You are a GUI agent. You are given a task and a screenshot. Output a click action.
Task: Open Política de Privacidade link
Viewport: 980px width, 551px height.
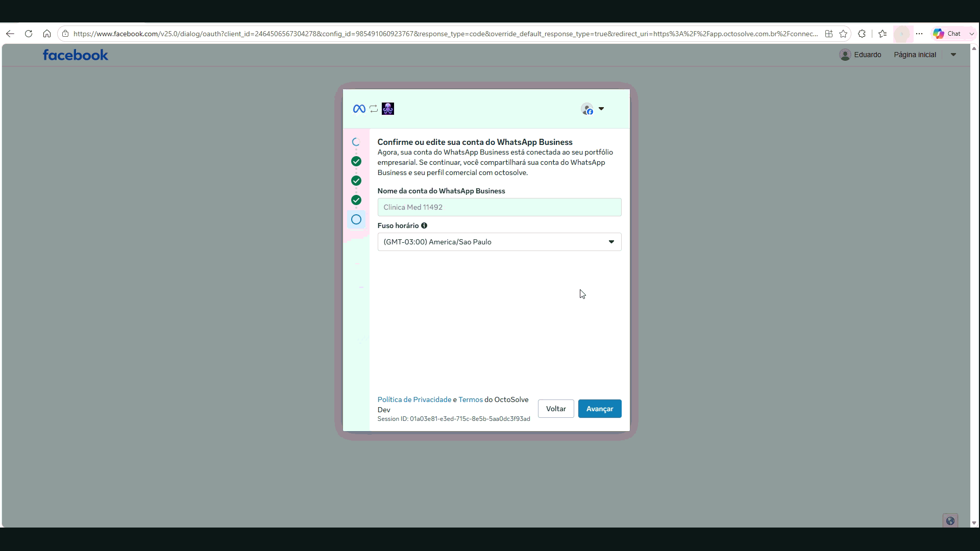[414, 399]
